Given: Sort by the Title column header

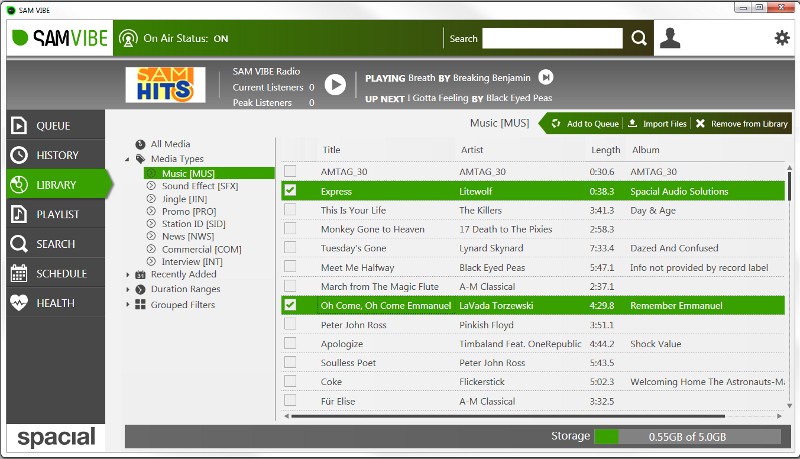Looking at the screenshot, I should [x=331, y=149].
